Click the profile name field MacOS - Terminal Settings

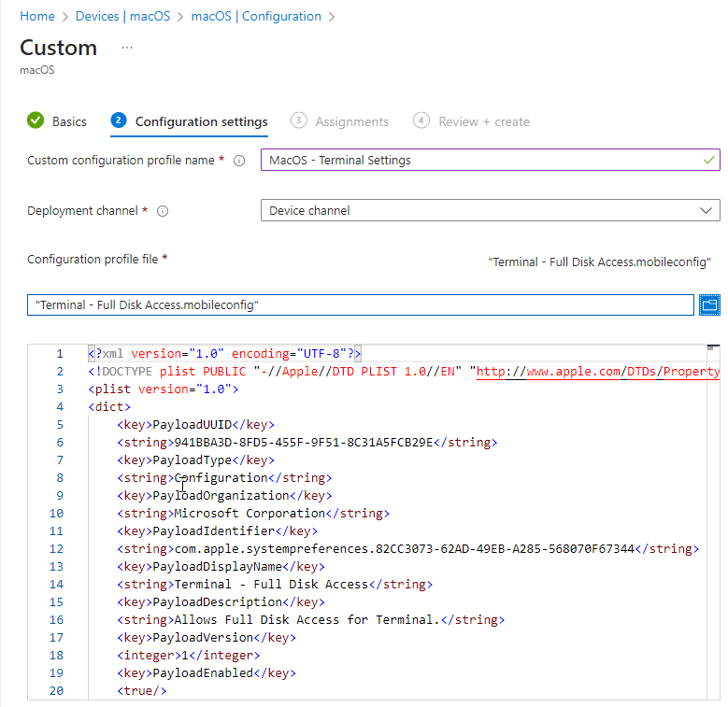(x=491, y=160)
